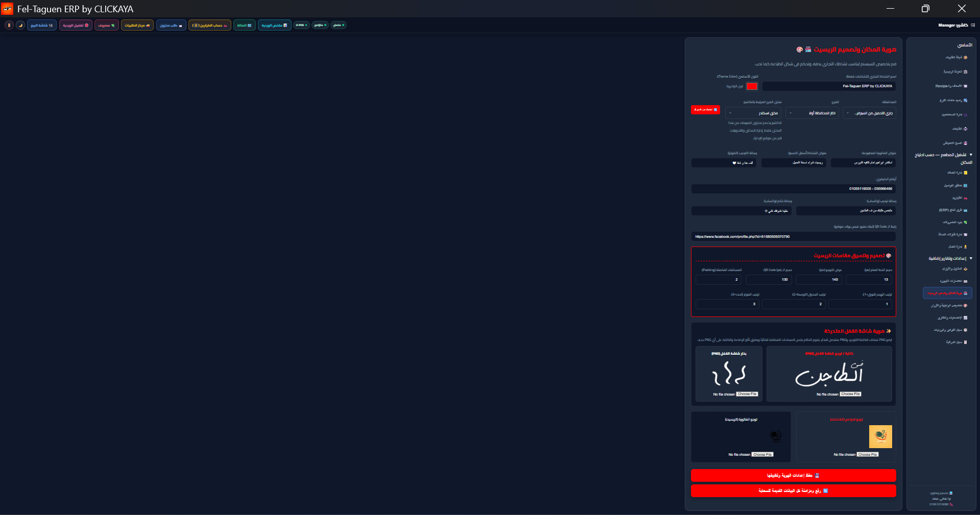Open مركز الطلبيات orders center

[137, 25]
